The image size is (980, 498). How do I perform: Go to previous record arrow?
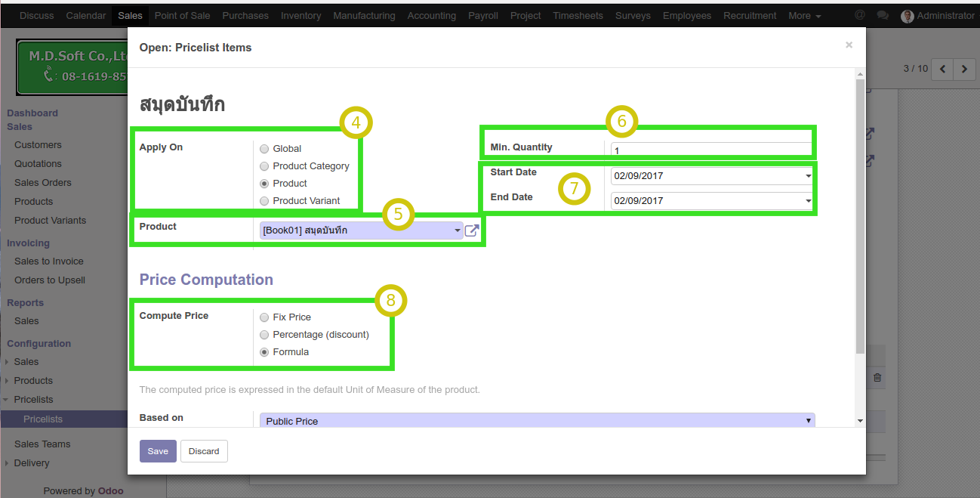pyautogui.click(x=942, y=70)
